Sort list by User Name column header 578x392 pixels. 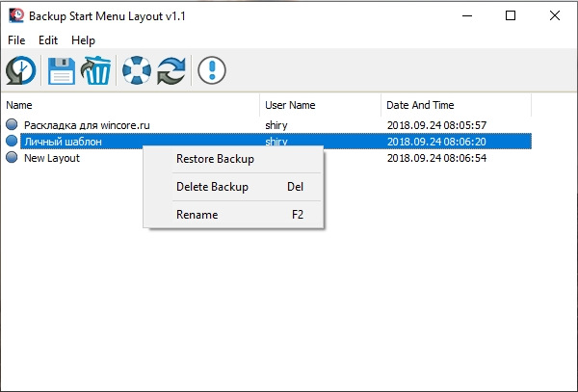[x=321, y=105]
